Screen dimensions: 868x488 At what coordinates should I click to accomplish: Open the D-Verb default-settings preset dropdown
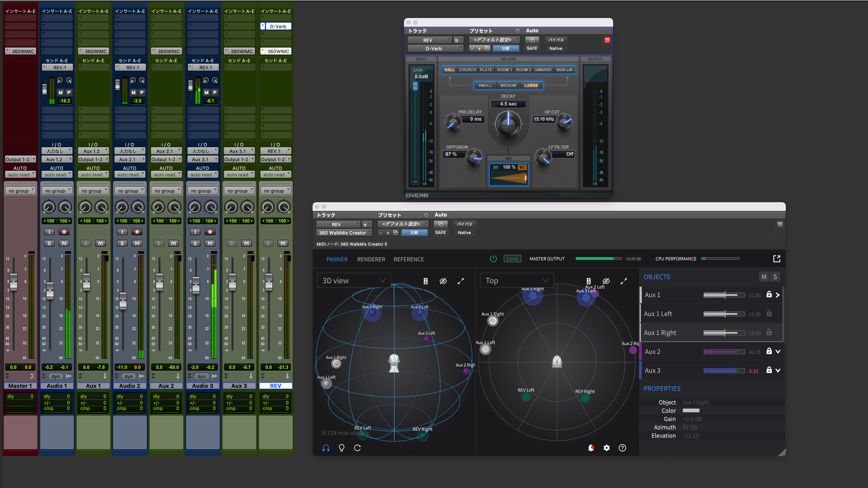(494, 40)
